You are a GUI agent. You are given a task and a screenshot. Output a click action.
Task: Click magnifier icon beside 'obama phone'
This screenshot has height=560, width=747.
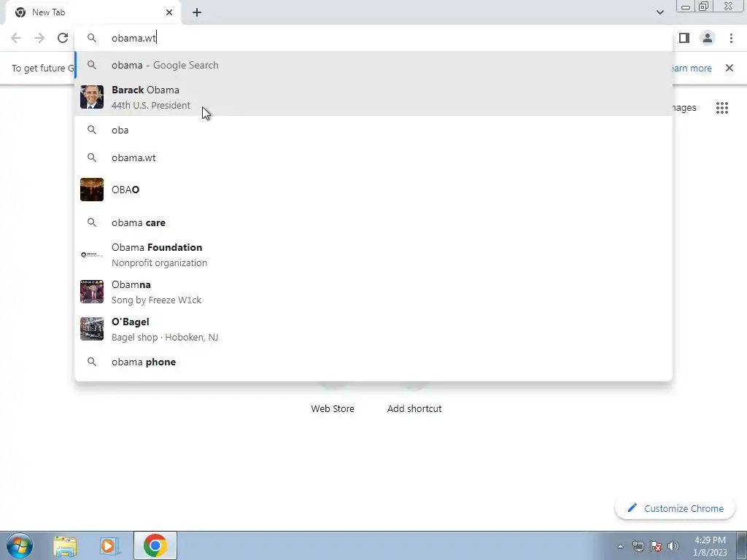[92, 362]
